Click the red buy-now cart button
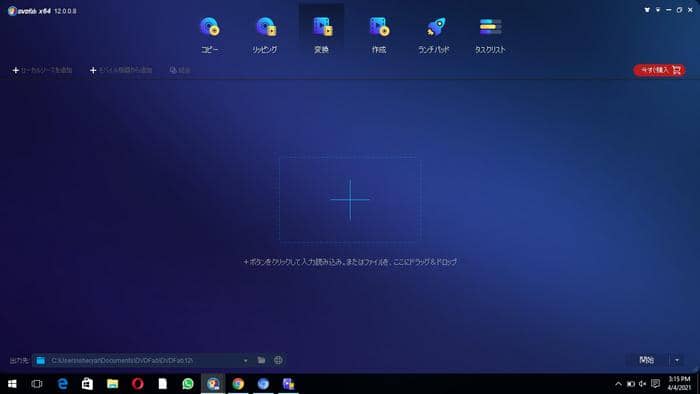The width and height of the screenshot is (700, 394). pyautogui.click(x=660, y=70)
